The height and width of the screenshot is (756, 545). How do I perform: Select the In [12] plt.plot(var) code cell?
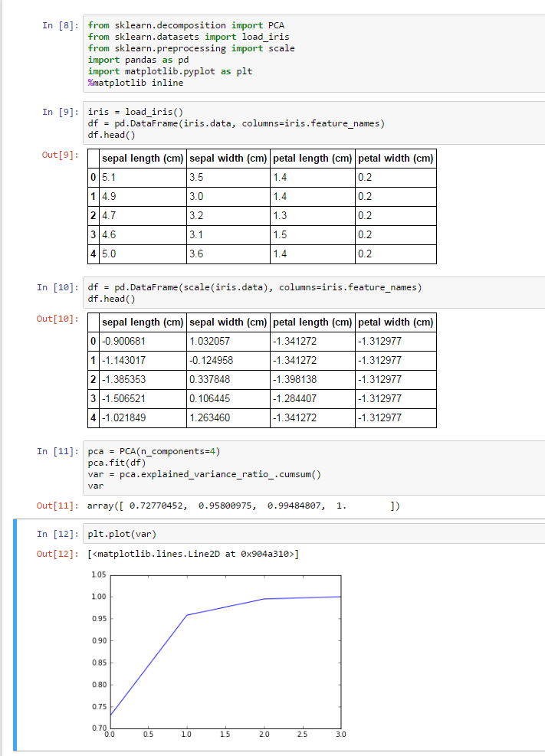[x=314, y=534]
